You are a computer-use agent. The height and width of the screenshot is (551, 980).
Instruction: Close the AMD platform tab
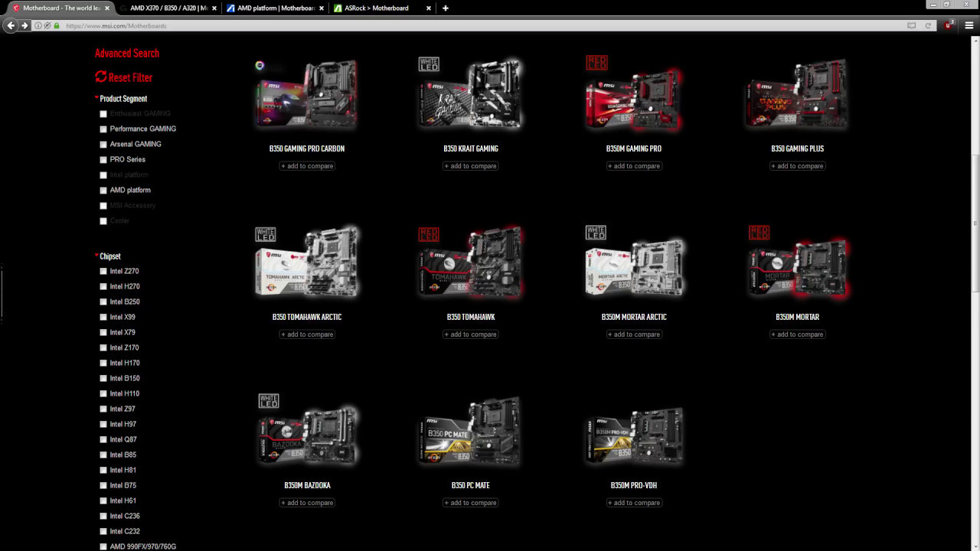pos(320,8)
